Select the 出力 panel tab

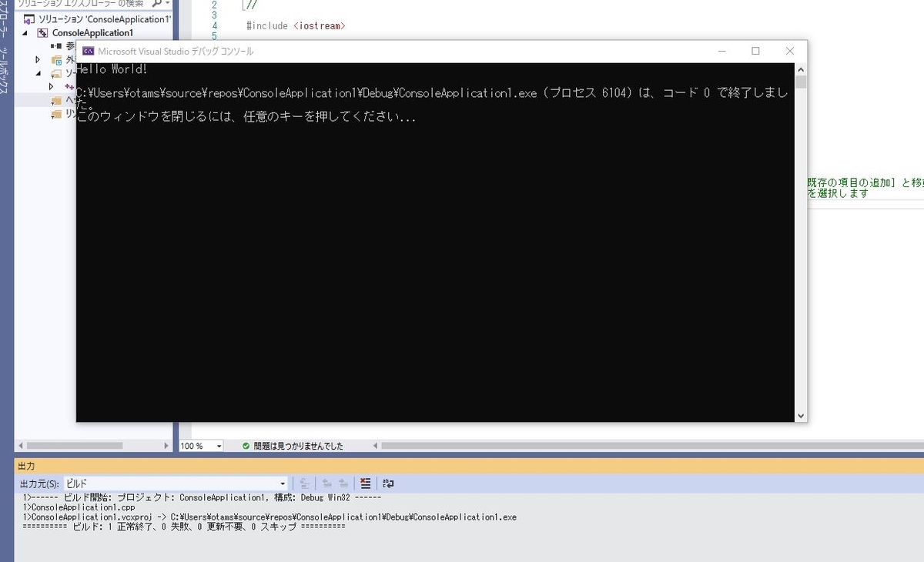pyautogui.click(x=26, y=466)
